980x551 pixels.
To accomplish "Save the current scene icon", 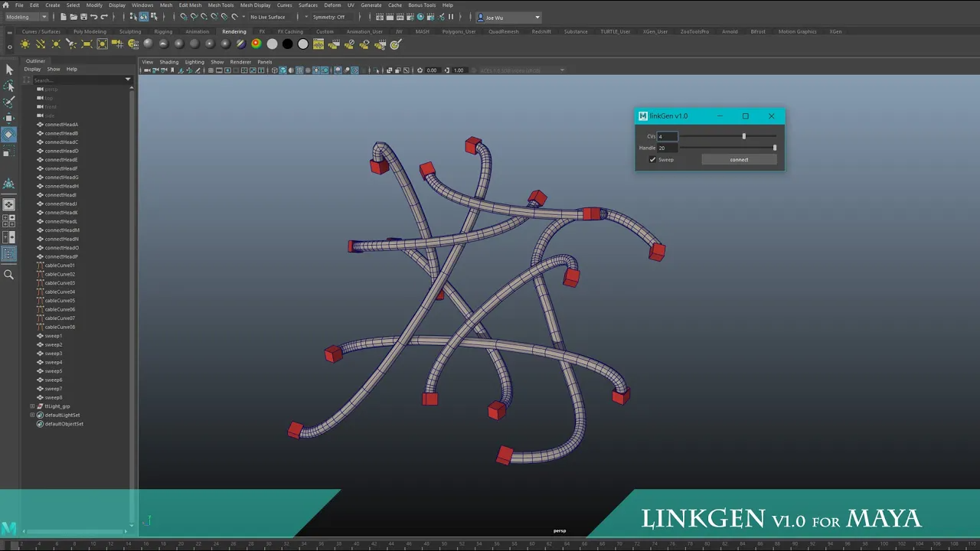I will (x=83, y=17).
